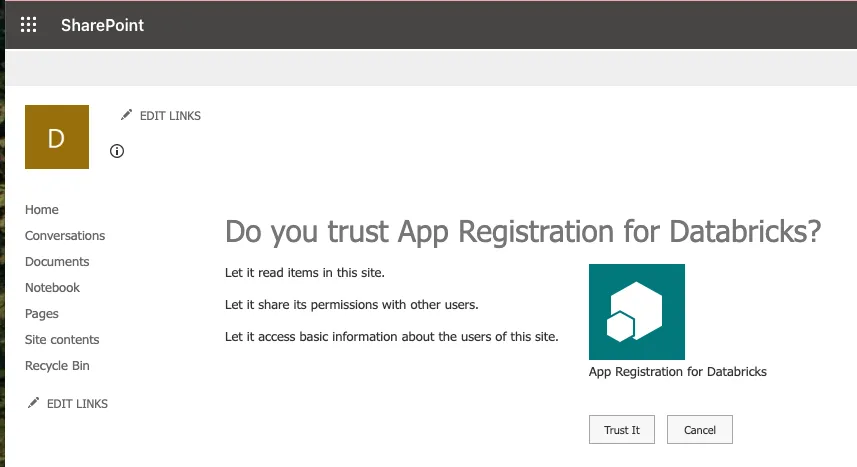The image size is (857, 467).
Task: Click the info circle icon below the top EDIT LINKS
Action: [117, 151]
